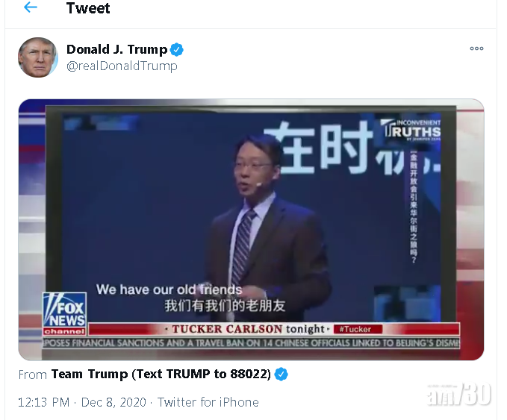This screenshot has width=507, height=420.
Task: Open Team Trump (Text TRUMP to 88022) link
Action: point(161,374)
